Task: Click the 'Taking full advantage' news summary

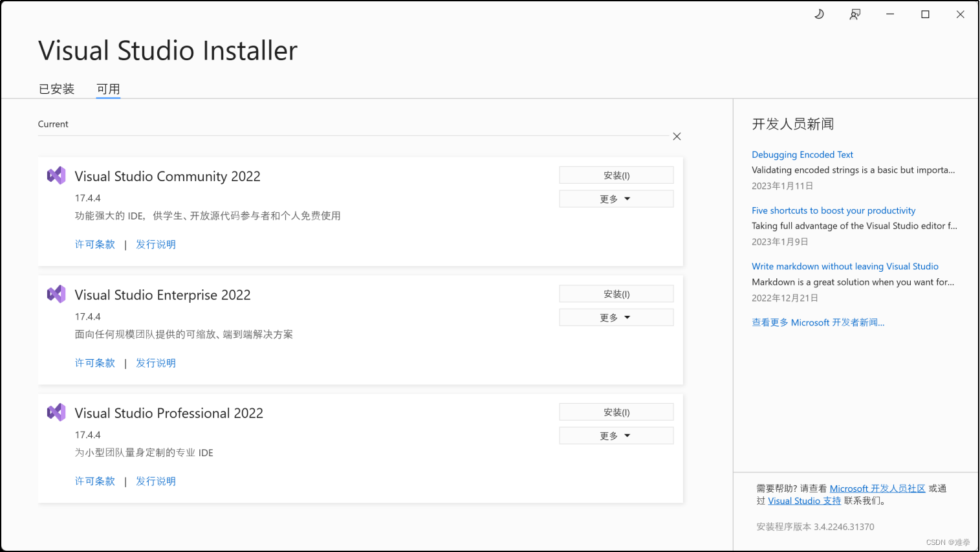Action: 854,225
